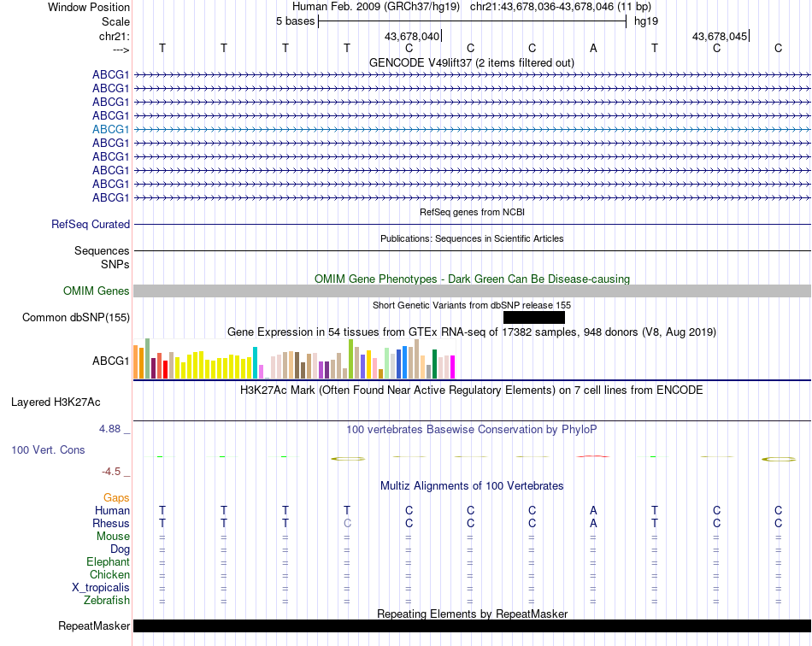Click the '5 bases' scale bar label
The height and width of the screenshot is (646, 812).
pyautogui.click(x=295, y=21)
